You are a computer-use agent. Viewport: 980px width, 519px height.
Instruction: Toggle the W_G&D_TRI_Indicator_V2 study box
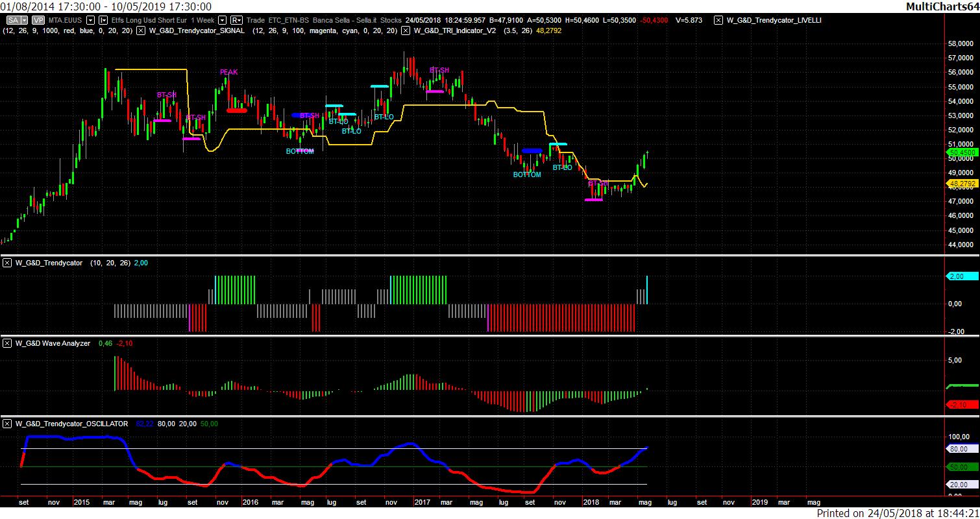tap(406, 30)
